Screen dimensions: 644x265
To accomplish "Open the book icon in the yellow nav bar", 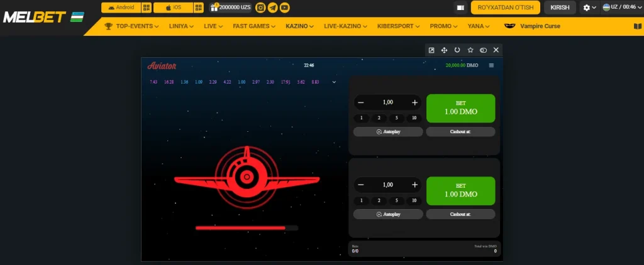I will coord(638,26).
